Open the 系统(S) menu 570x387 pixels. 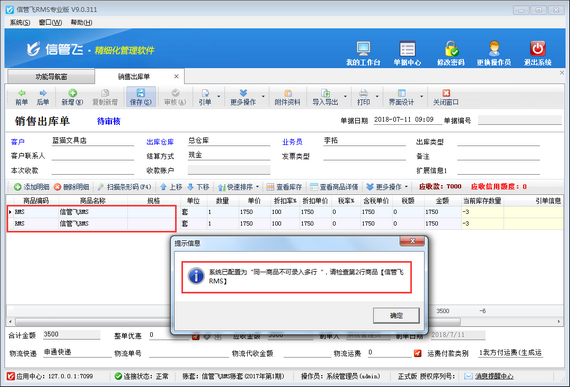coord(20,23)
